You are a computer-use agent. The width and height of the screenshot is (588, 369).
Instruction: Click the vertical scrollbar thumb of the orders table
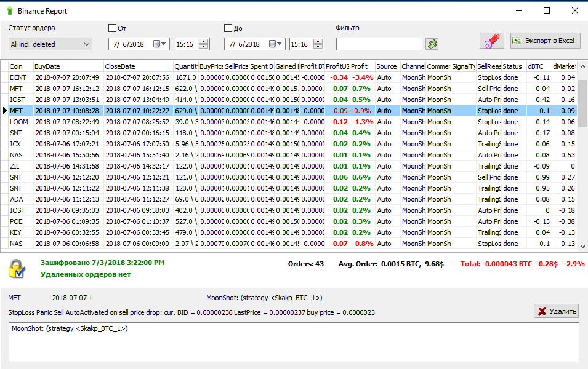(582, 103)
